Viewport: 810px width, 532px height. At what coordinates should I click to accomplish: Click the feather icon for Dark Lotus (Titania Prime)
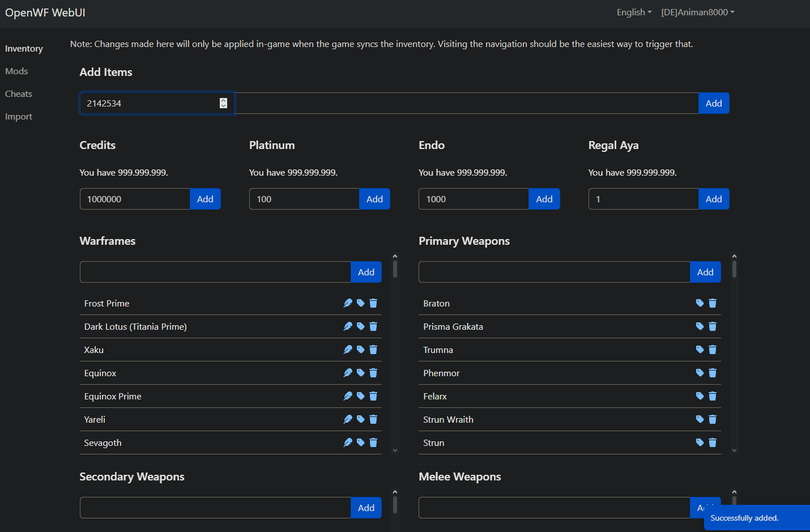(348, 326)
